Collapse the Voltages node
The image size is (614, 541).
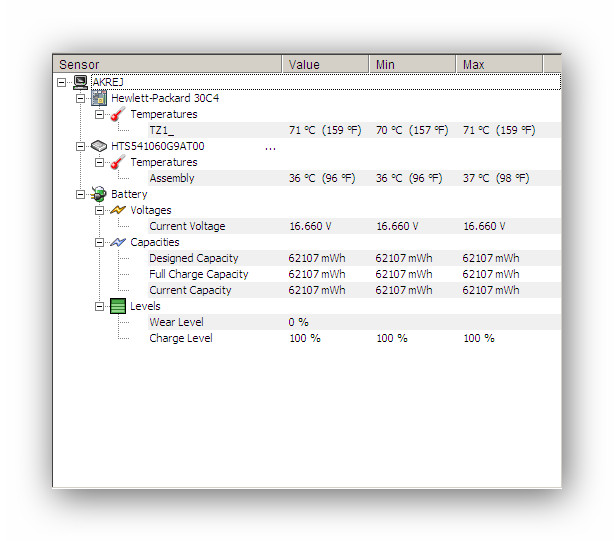(99, 210)
